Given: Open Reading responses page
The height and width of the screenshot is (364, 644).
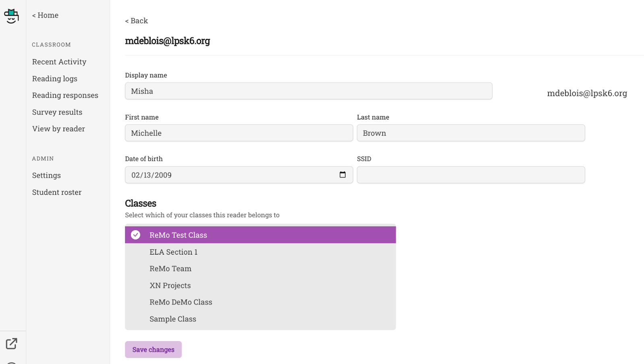Looking at the screenshot, I should click(65, 95).
